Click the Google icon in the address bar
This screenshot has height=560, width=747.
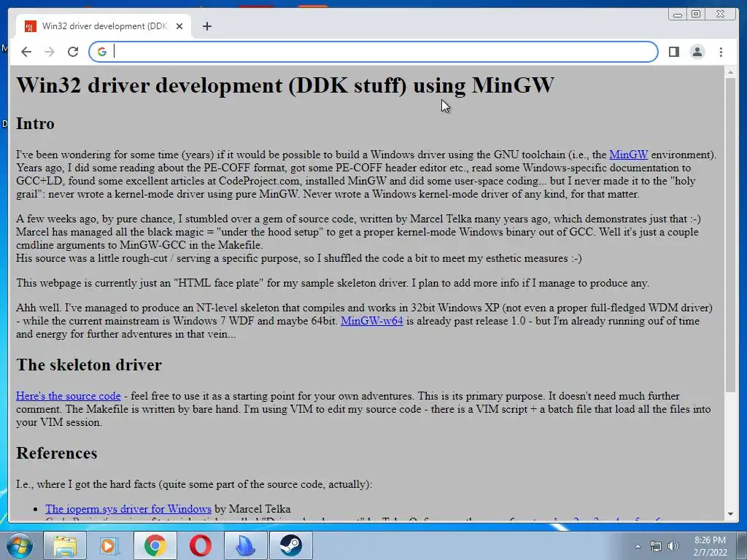102,52
